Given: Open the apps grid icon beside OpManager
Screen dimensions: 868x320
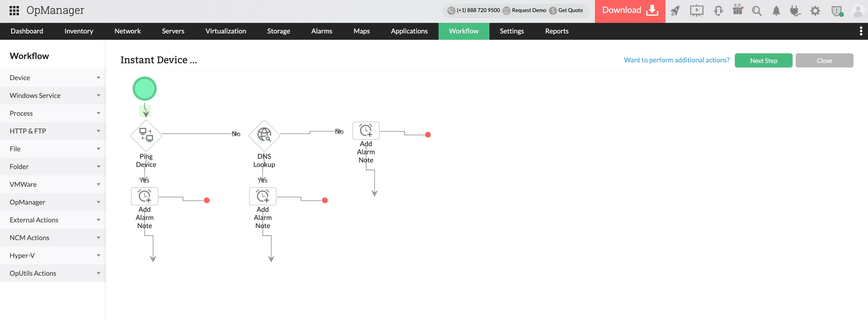Looking at the screenshot, I should click(x=14, y=11).
